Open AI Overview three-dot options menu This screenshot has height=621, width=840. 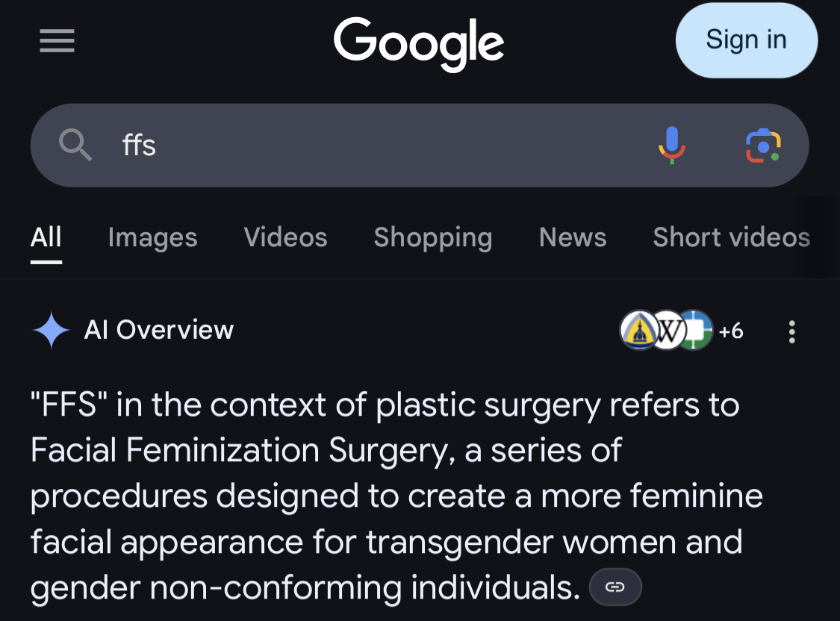tap(792, 331)
